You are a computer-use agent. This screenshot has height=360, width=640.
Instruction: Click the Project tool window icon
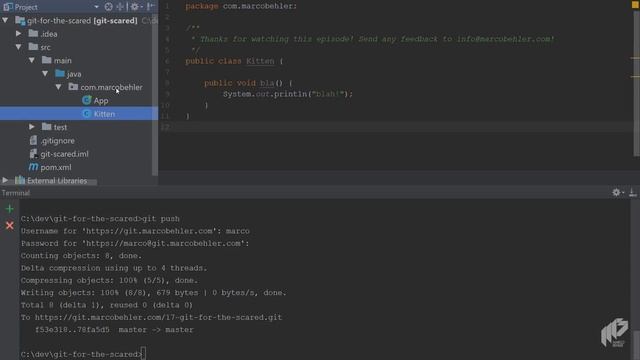pyautogui.click(x=8, y=7)
